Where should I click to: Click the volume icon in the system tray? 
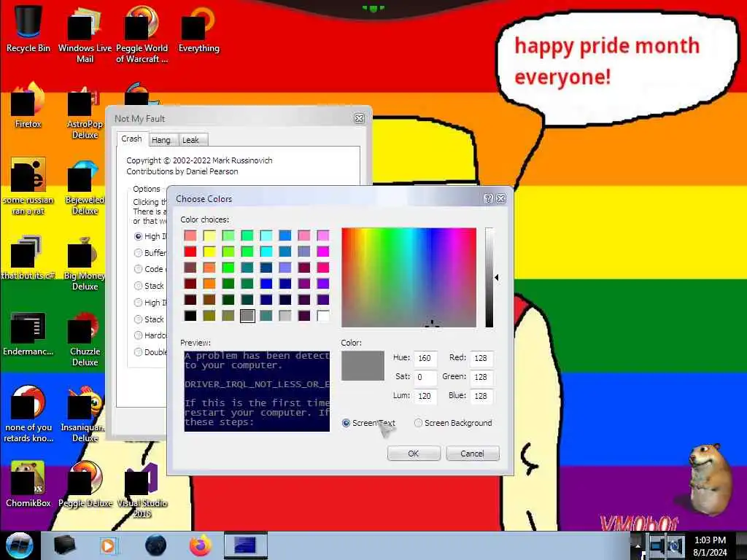tap(675, 545)
